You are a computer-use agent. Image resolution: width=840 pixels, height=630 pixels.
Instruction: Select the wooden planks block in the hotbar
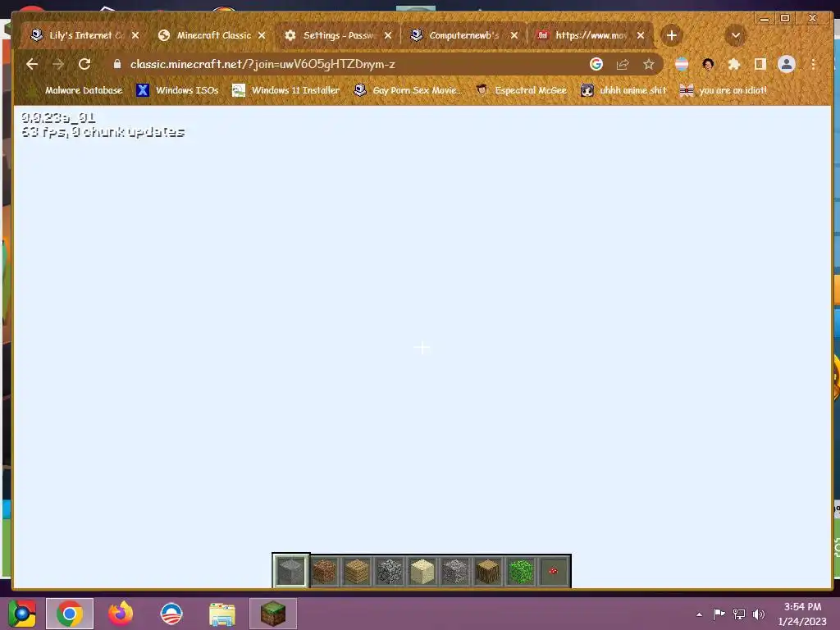[x=357, y=571]
